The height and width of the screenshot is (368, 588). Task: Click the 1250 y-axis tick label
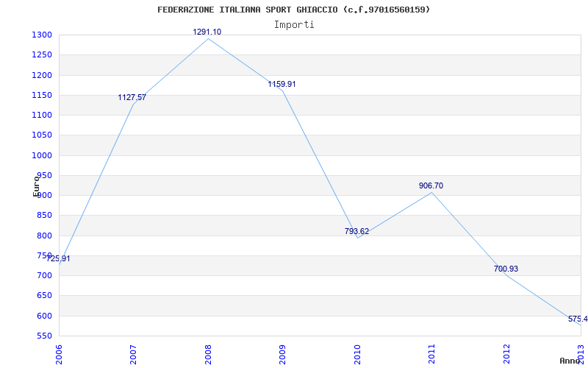(x=43, y=55)
